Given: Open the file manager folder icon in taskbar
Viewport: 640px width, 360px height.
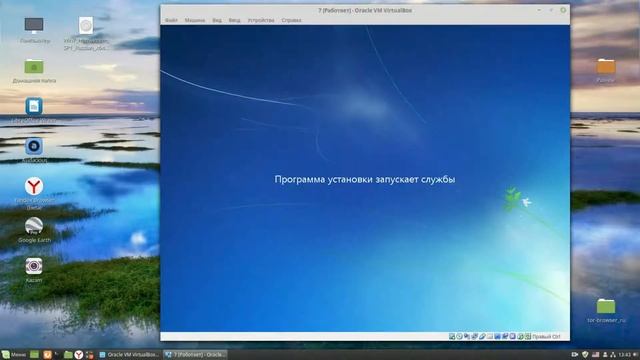Looking at the screenshot, I should [x=68, y=355].
